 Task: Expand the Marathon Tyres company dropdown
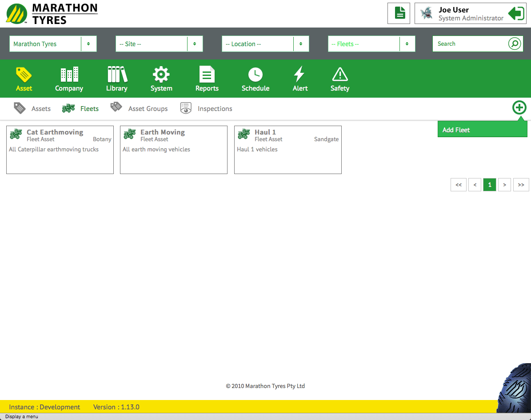point(88,44)
